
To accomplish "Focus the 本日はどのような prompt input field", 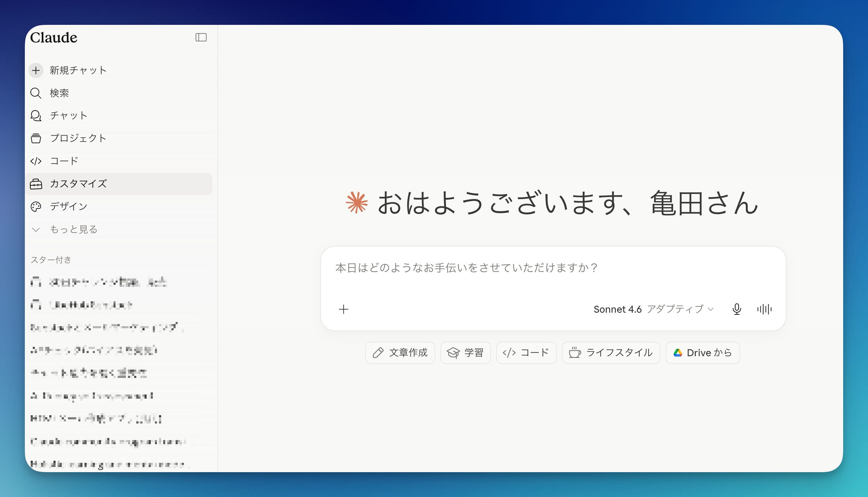I will 553,268.
